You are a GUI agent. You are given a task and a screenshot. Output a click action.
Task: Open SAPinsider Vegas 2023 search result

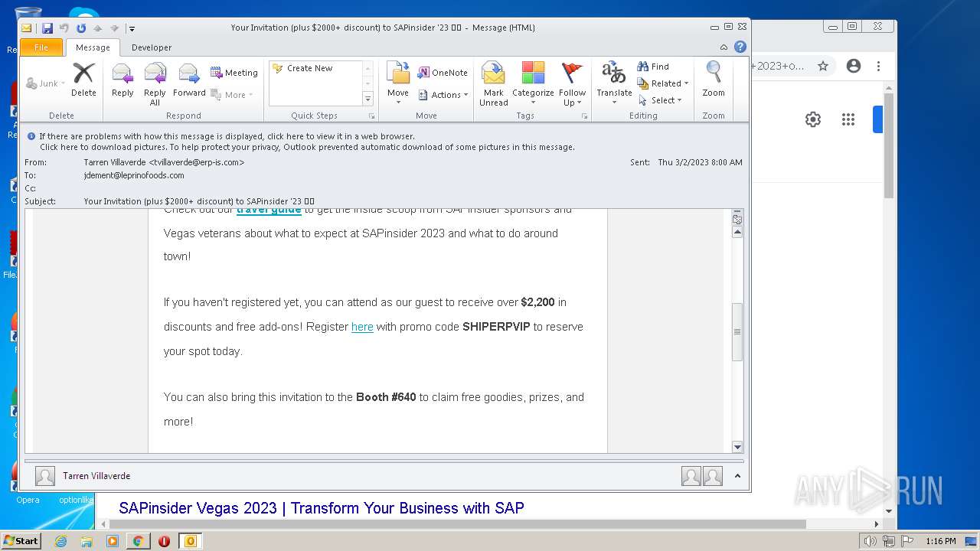pos(322,508)
